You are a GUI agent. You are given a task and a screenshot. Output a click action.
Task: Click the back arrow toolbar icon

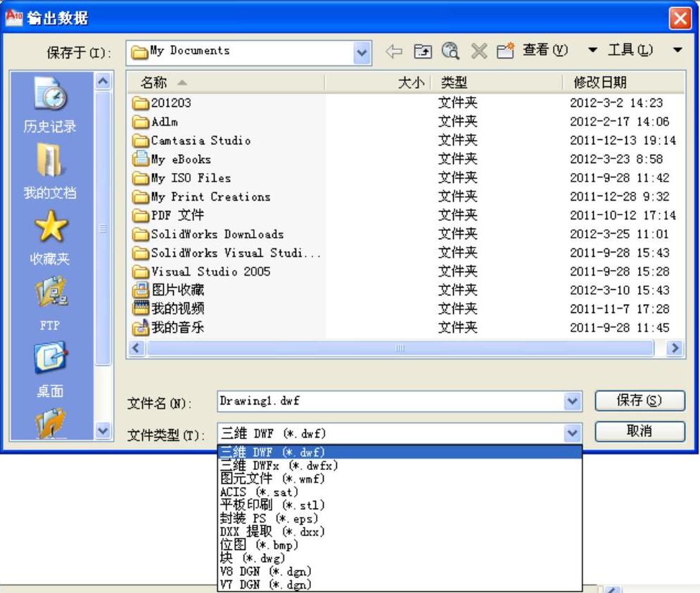pyautogui.click(x=395, y=51)
